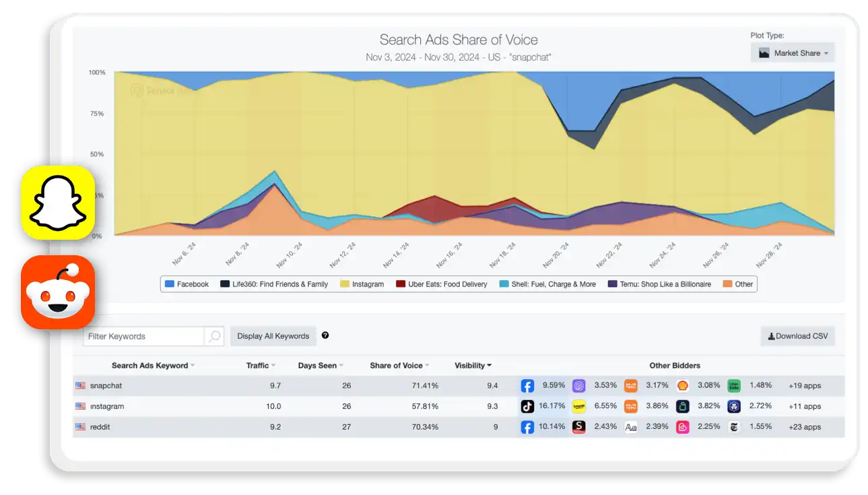Screen dimensions: 868x495
Task: Click the Facebook icon in the snapchat row
Action: pyautogui.click(x=527, y=385)
